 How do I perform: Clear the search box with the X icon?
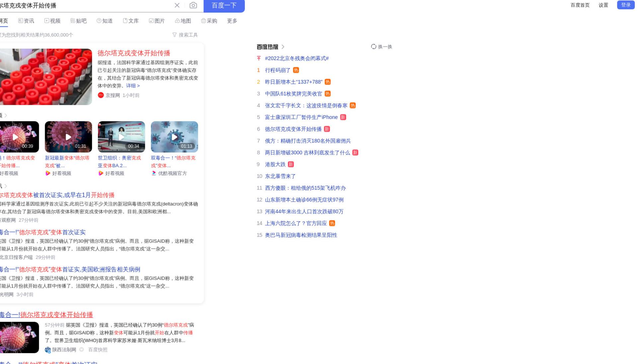[177, 5]
